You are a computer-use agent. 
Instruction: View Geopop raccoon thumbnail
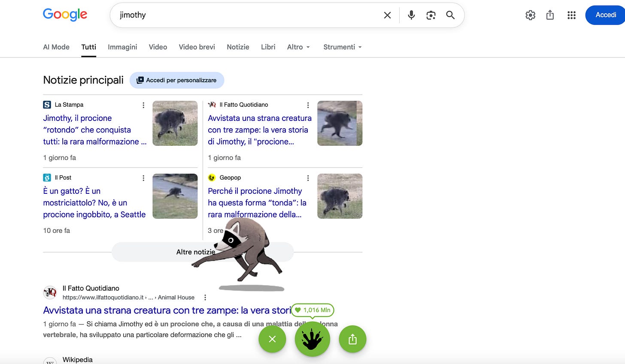[x=340, y=196]
